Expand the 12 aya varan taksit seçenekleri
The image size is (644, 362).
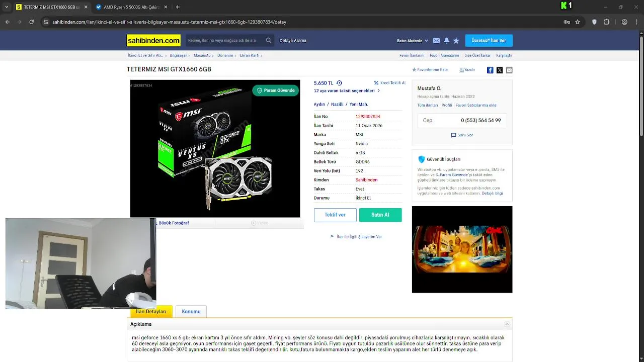347,91
